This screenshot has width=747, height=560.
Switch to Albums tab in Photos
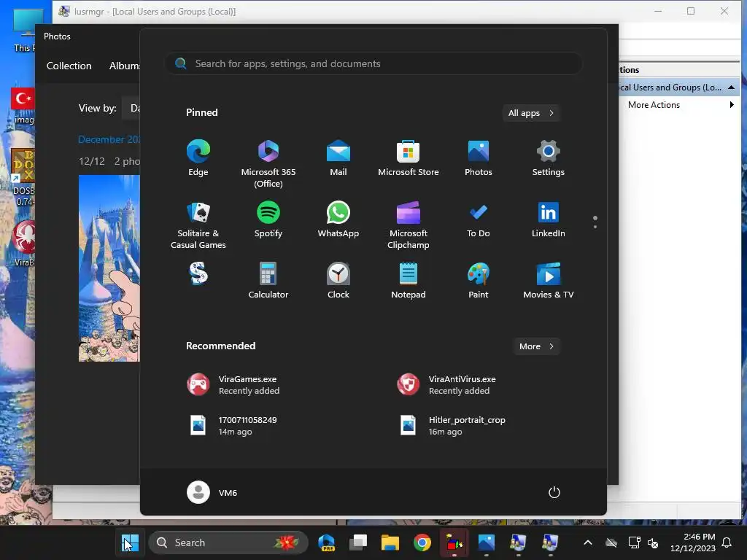[124, 66]
